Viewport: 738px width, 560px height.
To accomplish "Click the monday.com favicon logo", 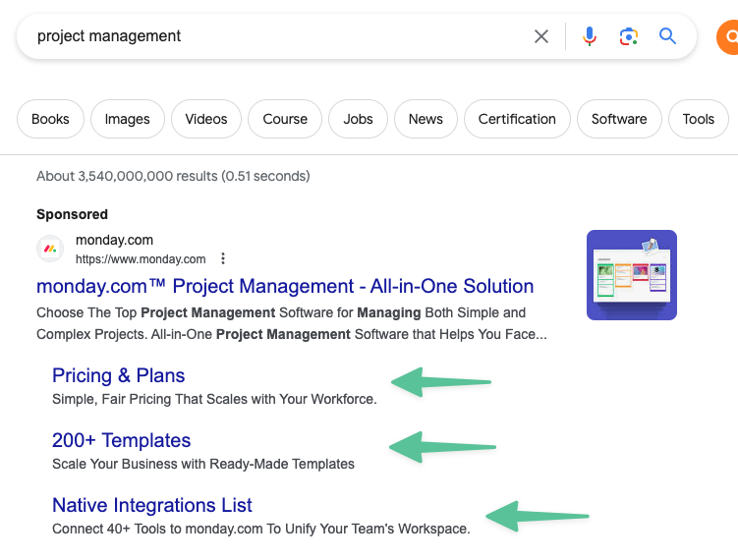I will [50, 249].
